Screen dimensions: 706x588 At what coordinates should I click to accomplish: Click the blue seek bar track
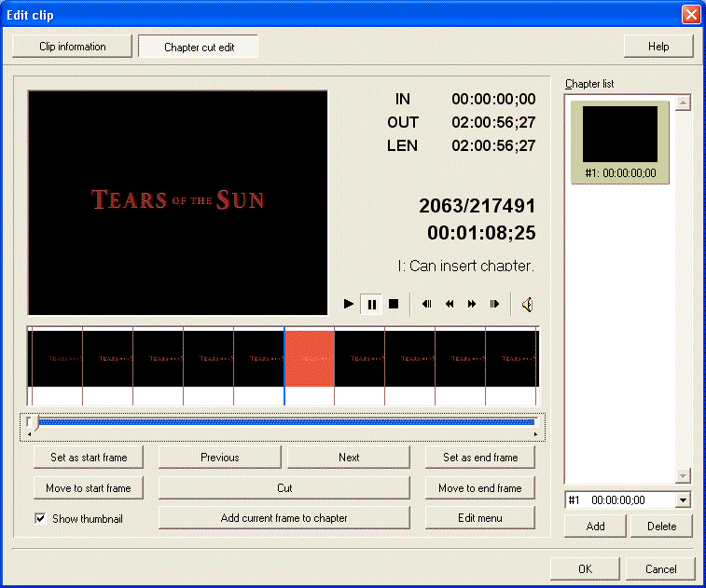286,422
